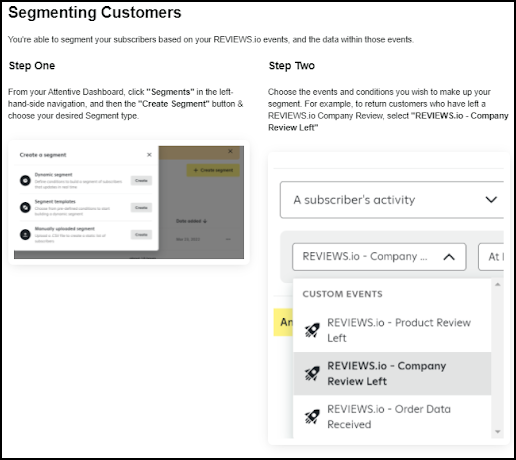Click the Segment templates round icon
Image resolution: width=516 pixels, height=460 pixels.
[x=25, y=207]
